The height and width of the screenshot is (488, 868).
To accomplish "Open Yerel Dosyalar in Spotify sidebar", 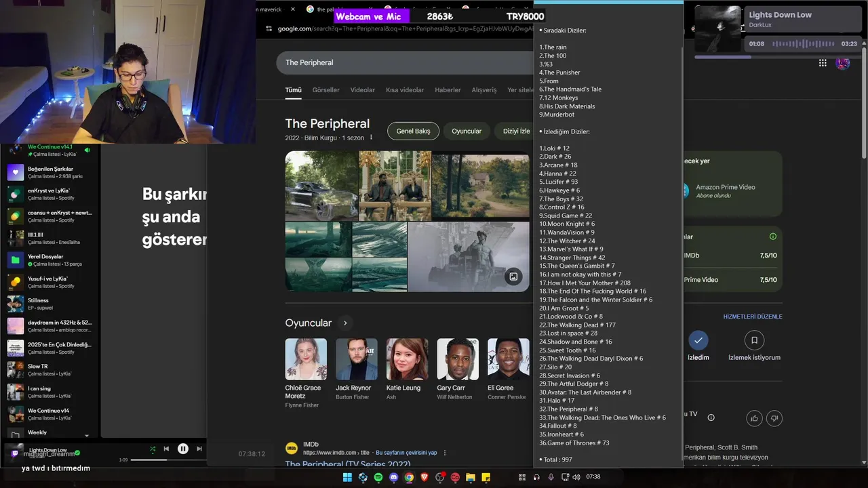I will 52,260.
